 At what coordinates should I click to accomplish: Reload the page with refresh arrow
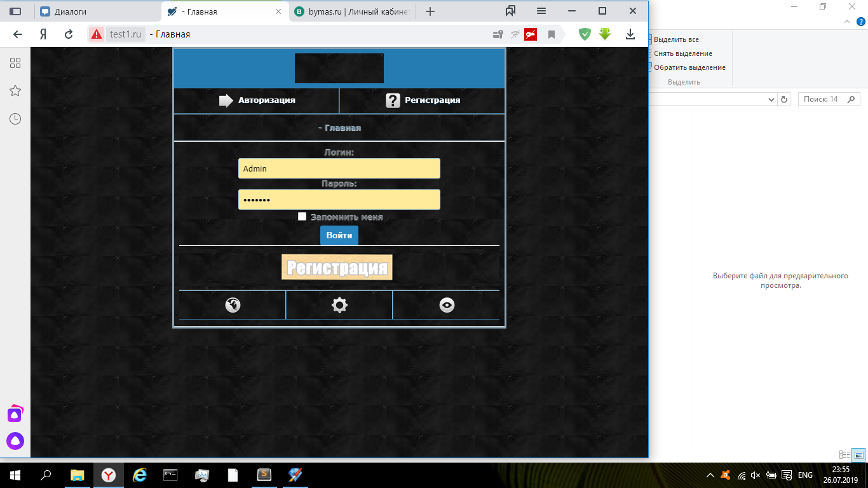coord(69,34)
